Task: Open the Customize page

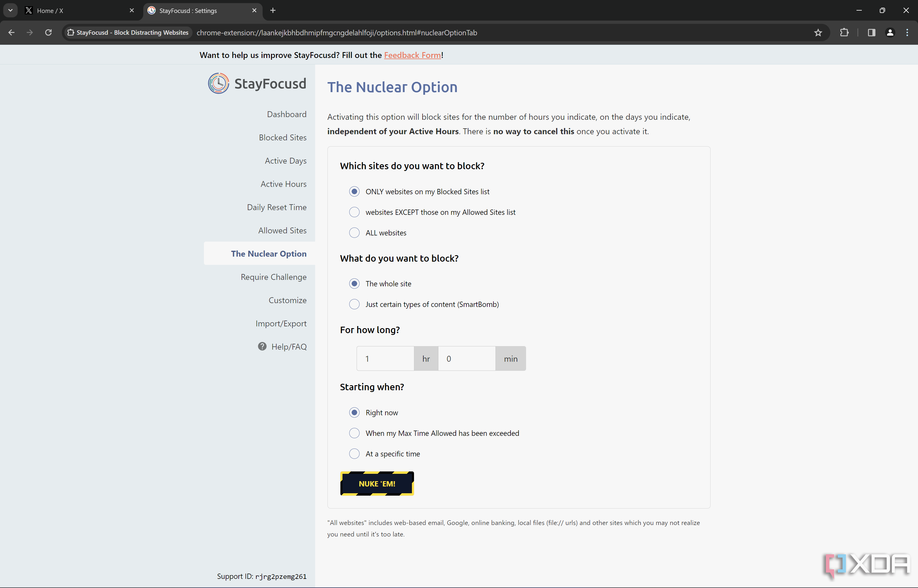Action: tap(287, 300)
